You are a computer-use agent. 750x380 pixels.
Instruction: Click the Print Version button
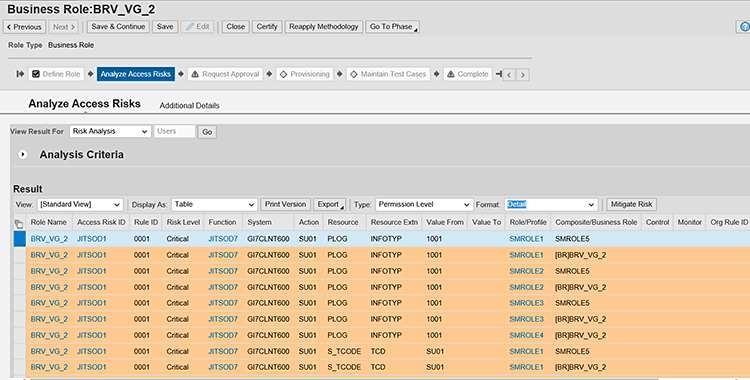[286, 204]
